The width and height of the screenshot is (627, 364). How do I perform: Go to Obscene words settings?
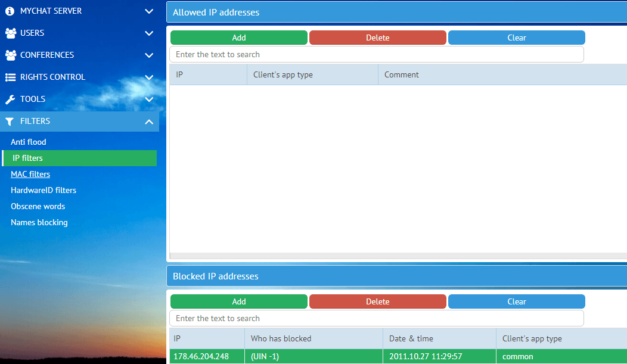(38, 206)
